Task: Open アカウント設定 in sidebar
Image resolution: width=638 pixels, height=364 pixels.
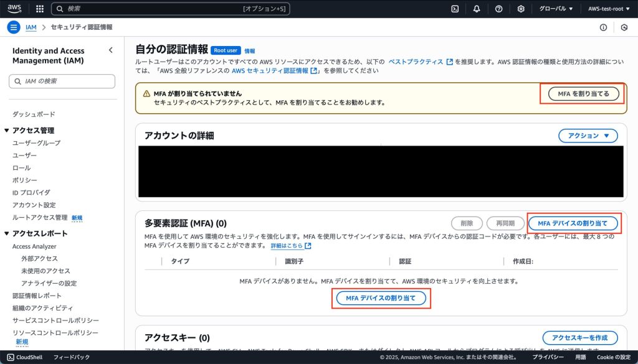Action: [x=34, y=205]
